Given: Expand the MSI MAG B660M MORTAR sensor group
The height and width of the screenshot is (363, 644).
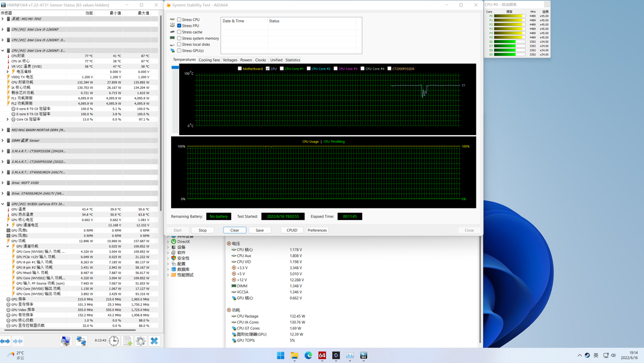Looking at the screenshot, I should 3,130.
